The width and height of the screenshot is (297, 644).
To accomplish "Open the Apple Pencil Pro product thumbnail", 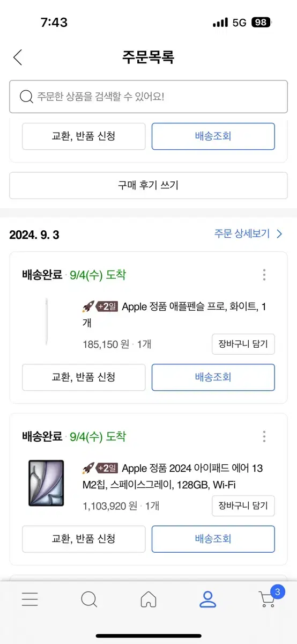I will [x=46, y=321].
